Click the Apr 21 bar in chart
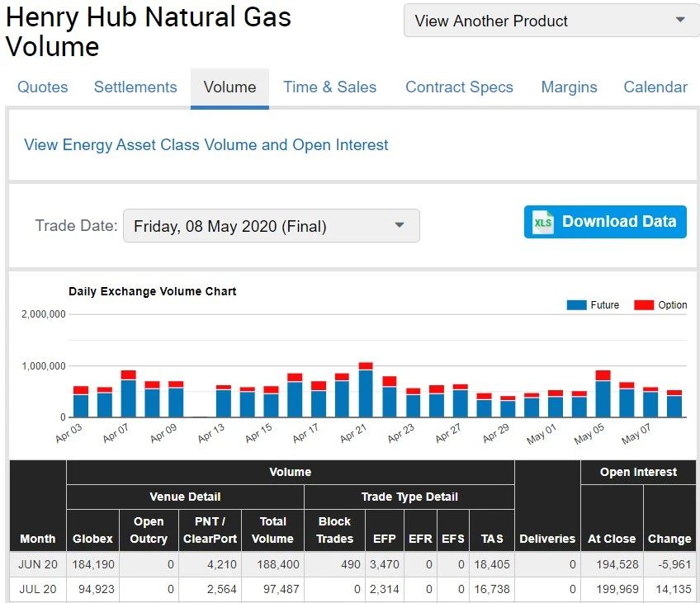 (366, 393)
